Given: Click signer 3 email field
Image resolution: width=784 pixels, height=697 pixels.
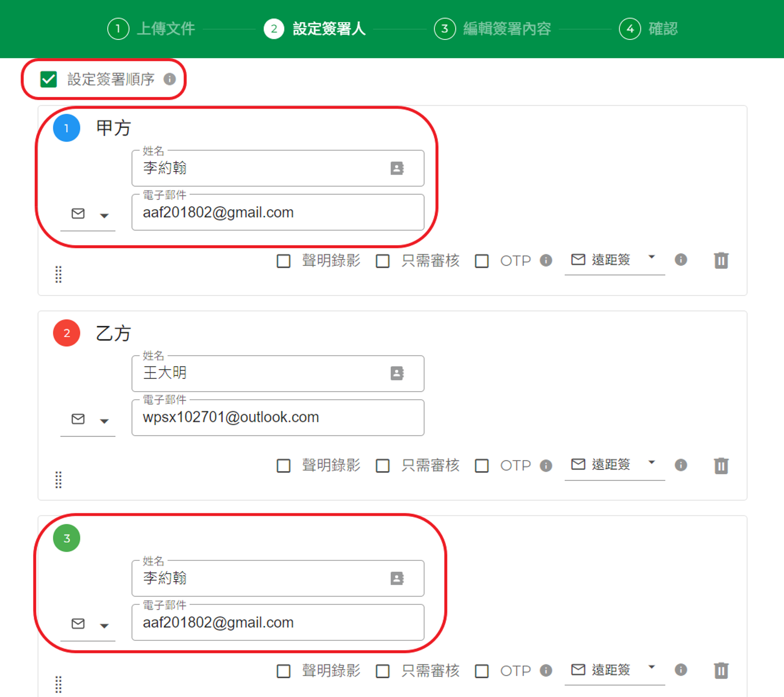Looking at the screenshot, I should click(x=278, y=623).
